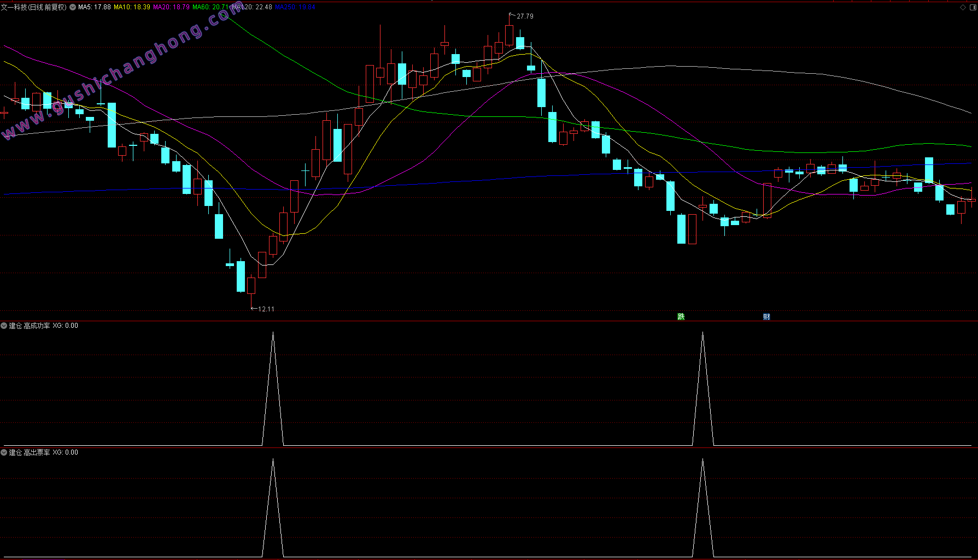Click the diamond icon in top-right corner
Viewport: 978px width, 560px height.
tap(963, 7)
